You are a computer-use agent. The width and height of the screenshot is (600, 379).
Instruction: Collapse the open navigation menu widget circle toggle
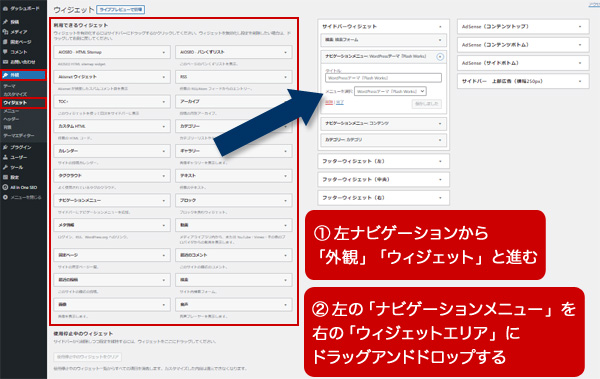tap(440, 57)
